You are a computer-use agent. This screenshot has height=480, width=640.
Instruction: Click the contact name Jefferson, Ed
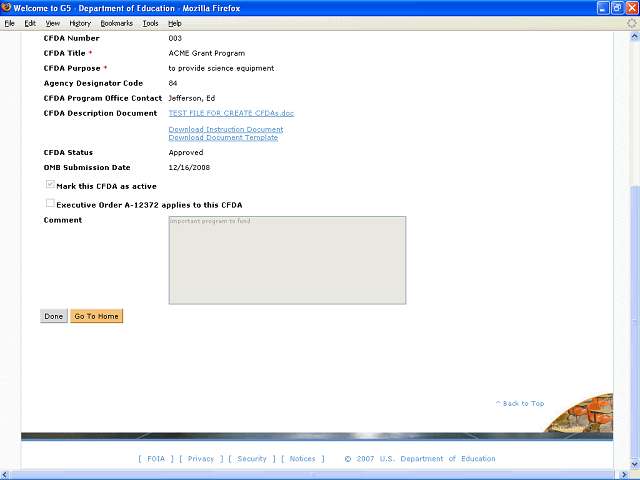coord(192,98)
